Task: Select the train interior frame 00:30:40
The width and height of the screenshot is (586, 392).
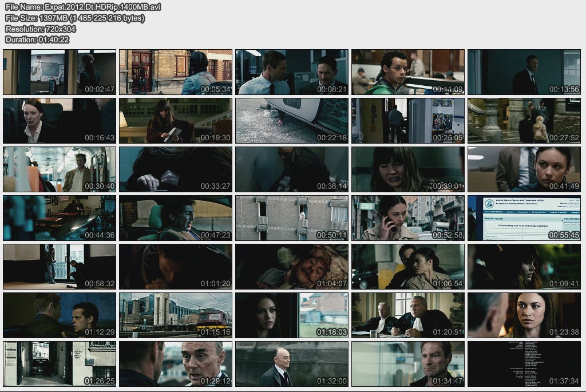Action: click(x=60, y=169)
